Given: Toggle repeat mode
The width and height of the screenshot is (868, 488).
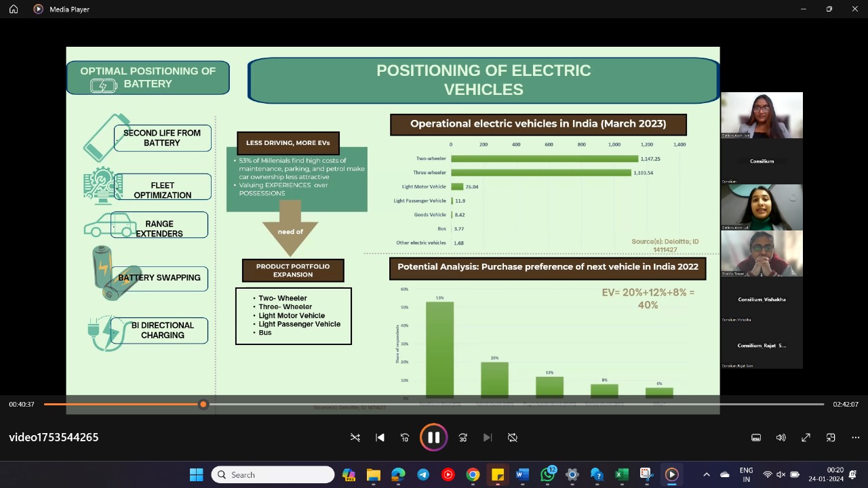Looking at the screenshot, I should (513, 438).
